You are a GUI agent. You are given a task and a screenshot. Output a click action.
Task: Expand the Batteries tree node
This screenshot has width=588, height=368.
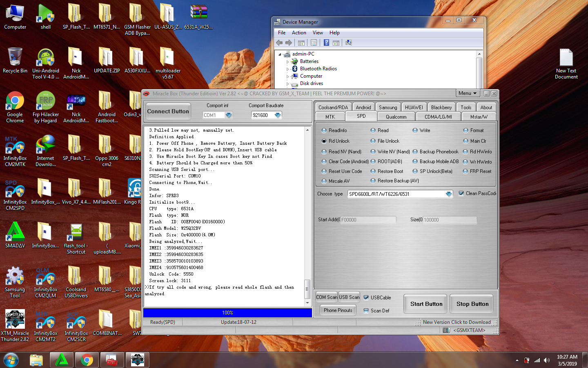(287, 62)
